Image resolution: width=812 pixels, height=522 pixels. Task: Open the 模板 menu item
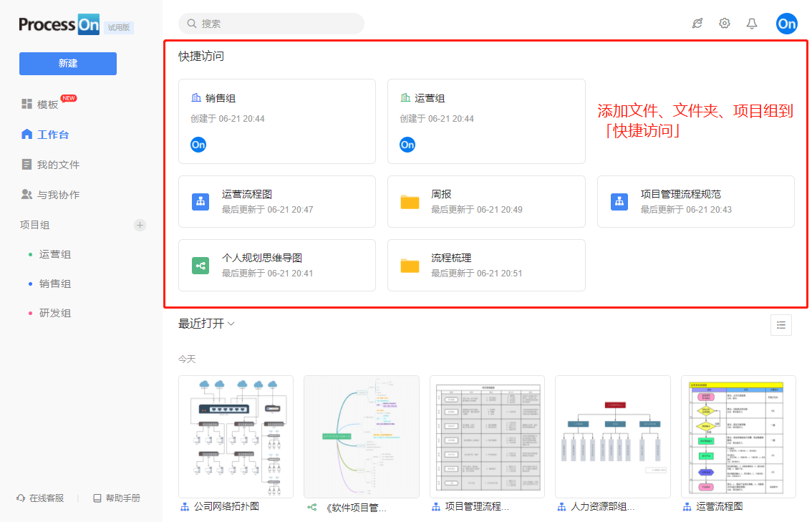coord(48,104)
